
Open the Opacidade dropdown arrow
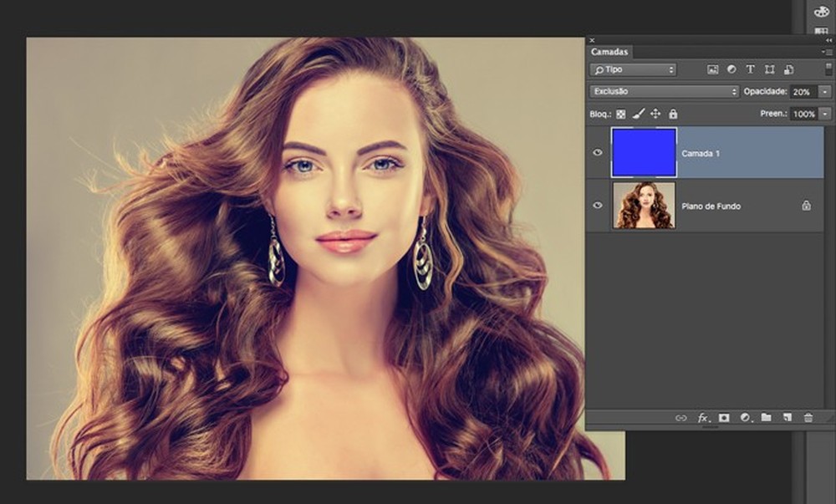[x=826, y=90]
